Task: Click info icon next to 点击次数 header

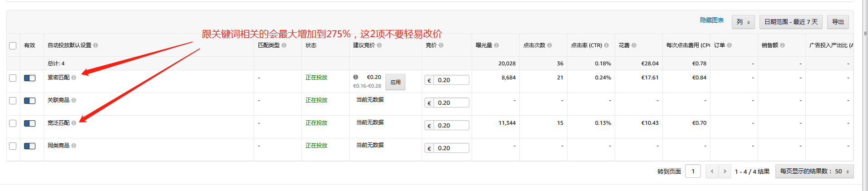Action: [550, 45]
